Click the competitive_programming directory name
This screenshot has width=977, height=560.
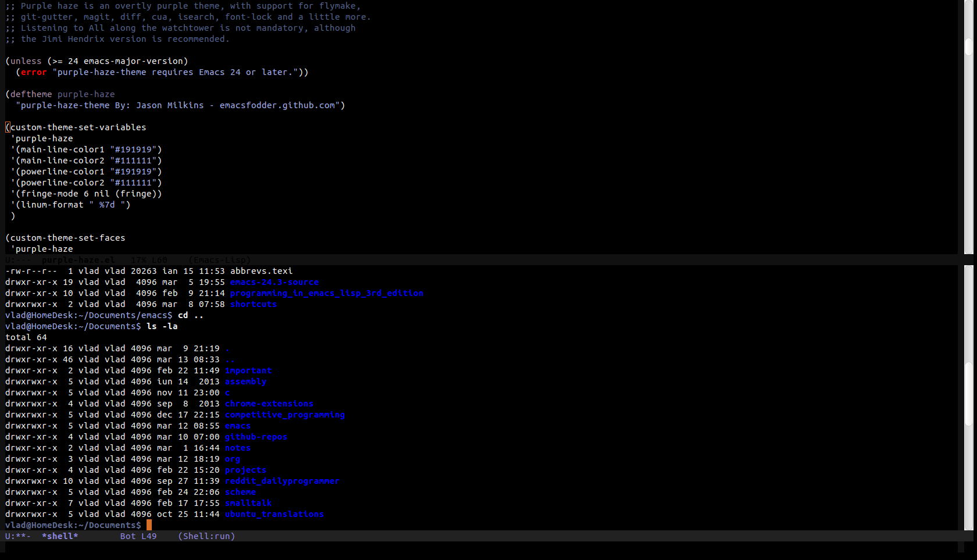pyautogui.click(x=284, y=415)
